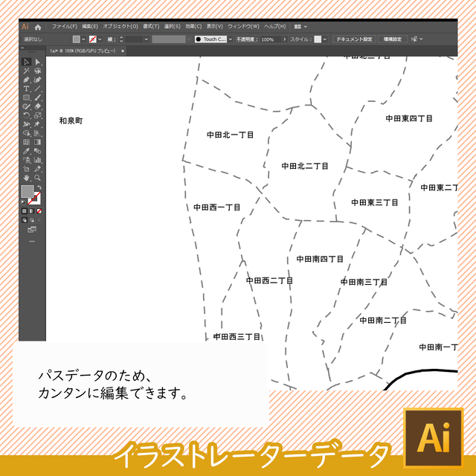Choose the Paintbrush tool

click(38, 97)
